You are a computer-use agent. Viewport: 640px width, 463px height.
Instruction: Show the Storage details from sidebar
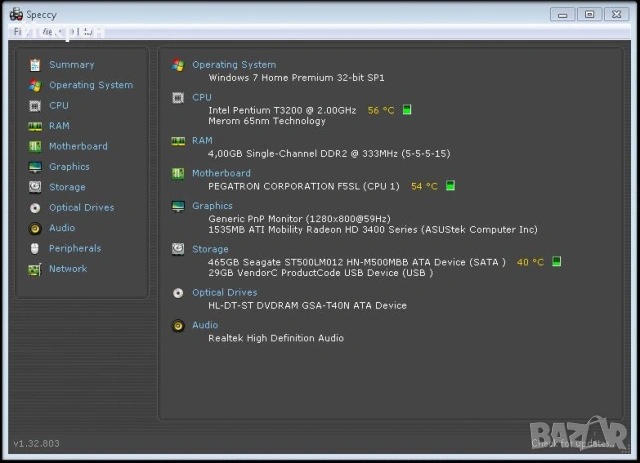(67, 187)
